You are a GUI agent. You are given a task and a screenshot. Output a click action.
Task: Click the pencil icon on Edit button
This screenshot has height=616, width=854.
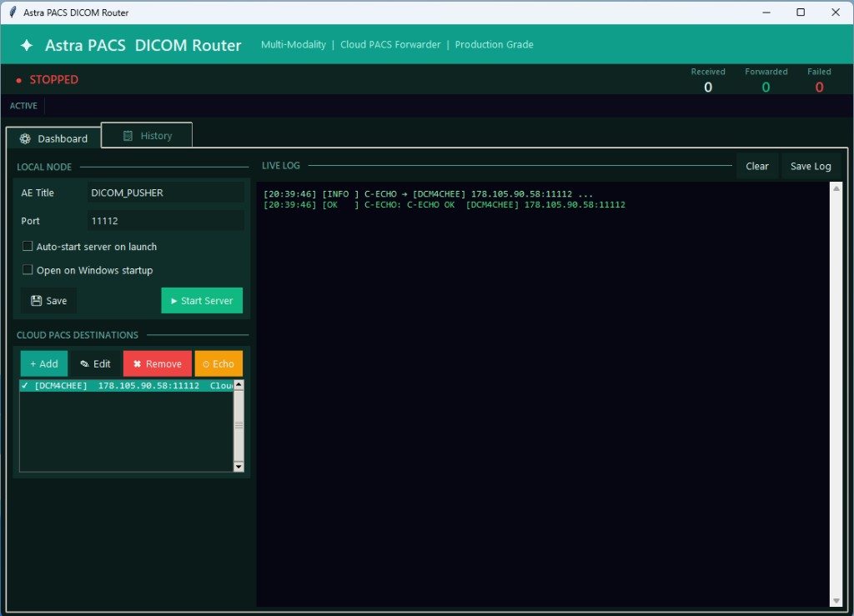click(84, 364)
